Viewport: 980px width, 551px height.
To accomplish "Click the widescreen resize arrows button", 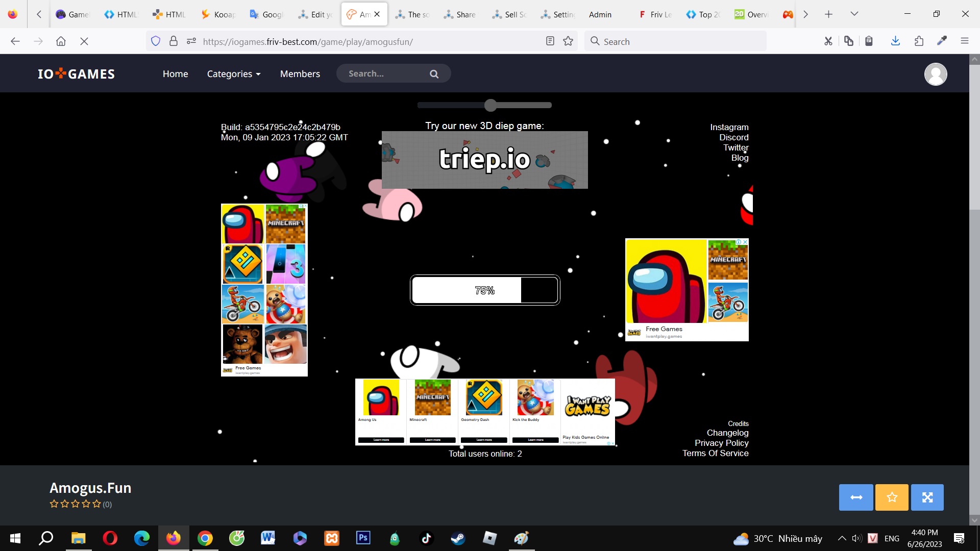I will coord(855,497).
